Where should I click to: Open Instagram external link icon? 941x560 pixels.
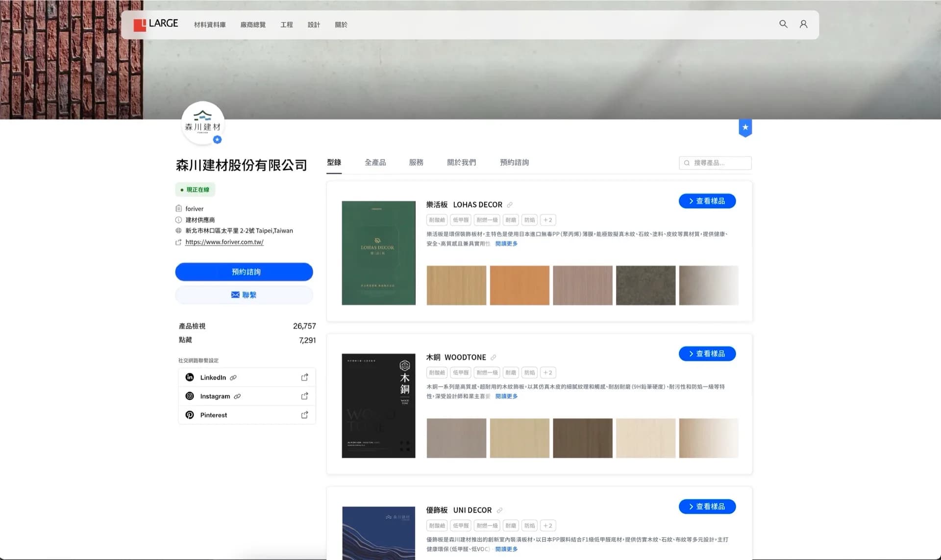click(304, 396)
